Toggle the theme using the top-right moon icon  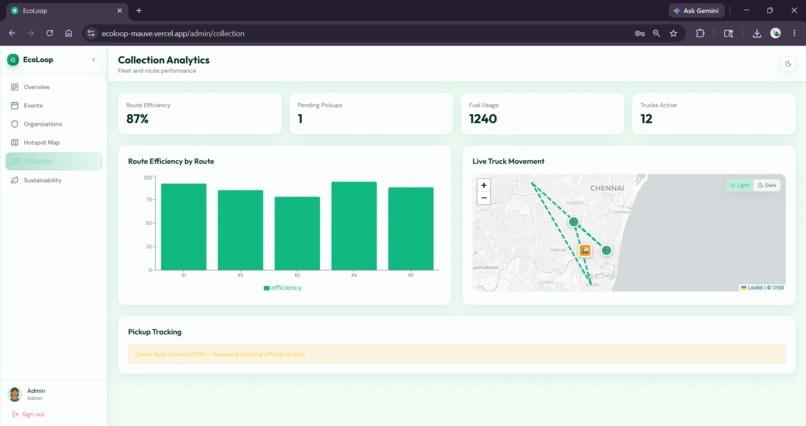click(x=788, y=64)
